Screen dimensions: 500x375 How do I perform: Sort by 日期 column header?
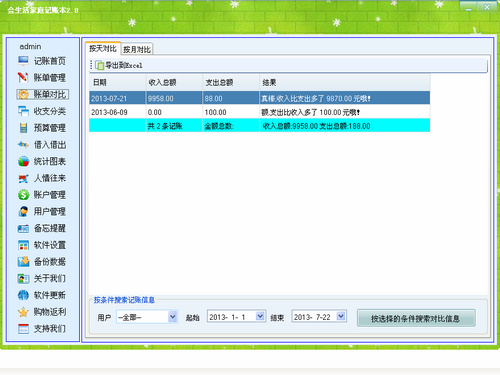(x=117, y=82)
